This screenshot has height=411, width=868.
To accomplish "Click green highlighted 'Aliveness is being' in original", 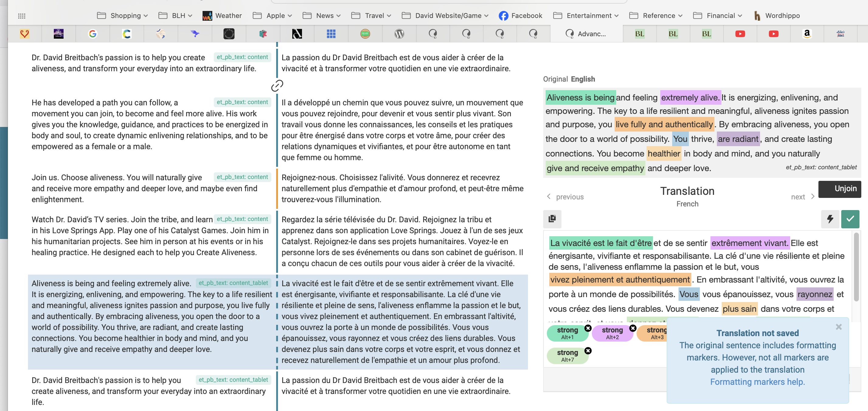I will click(580, 97).
